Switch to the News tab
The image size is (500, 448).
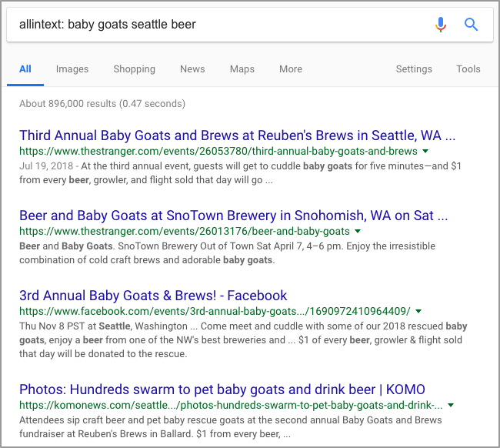(x=192, y=69)
